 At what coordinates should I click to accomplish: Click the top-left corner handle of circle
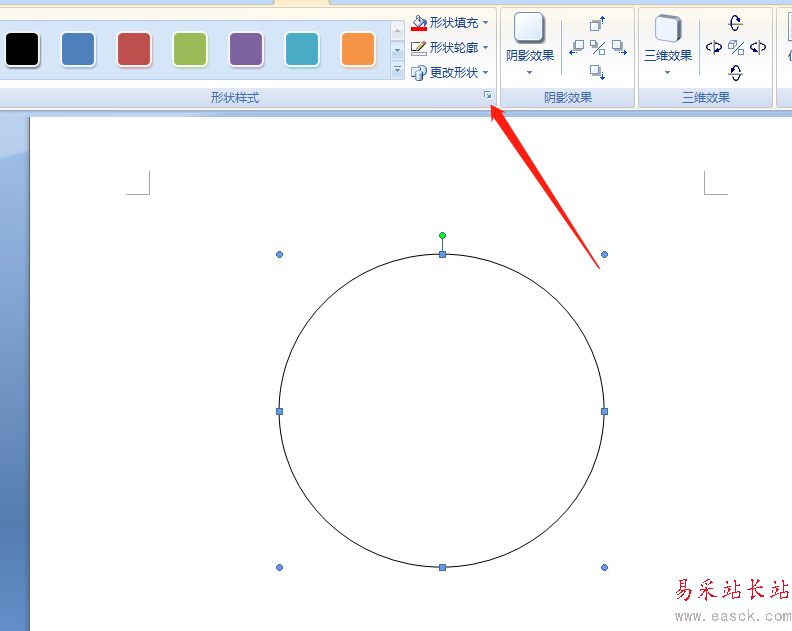click(x=279, y=255)
